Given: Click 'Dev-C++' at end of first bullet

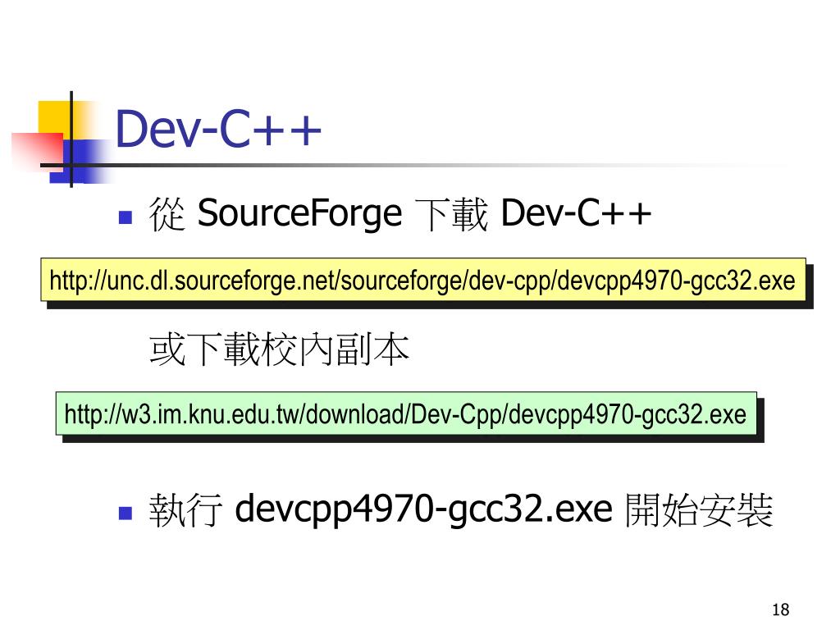Looking at the screenshot, I should tap(576, 212).
